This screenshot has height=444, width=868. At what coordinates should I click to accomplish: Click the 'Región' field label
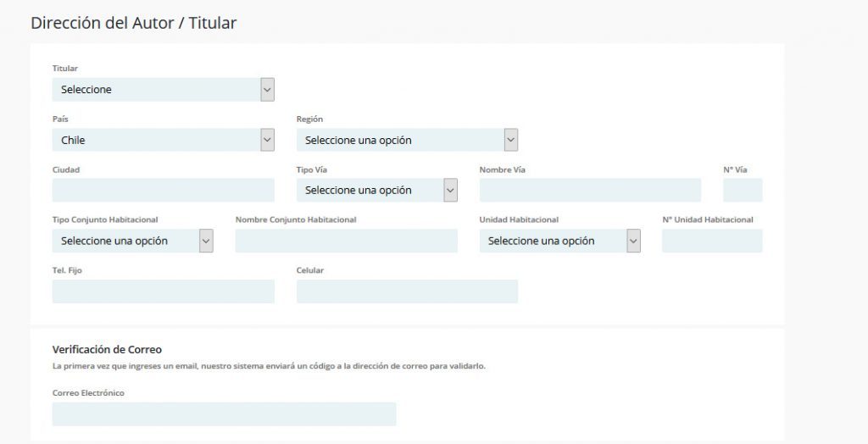[x=309, y=119]
